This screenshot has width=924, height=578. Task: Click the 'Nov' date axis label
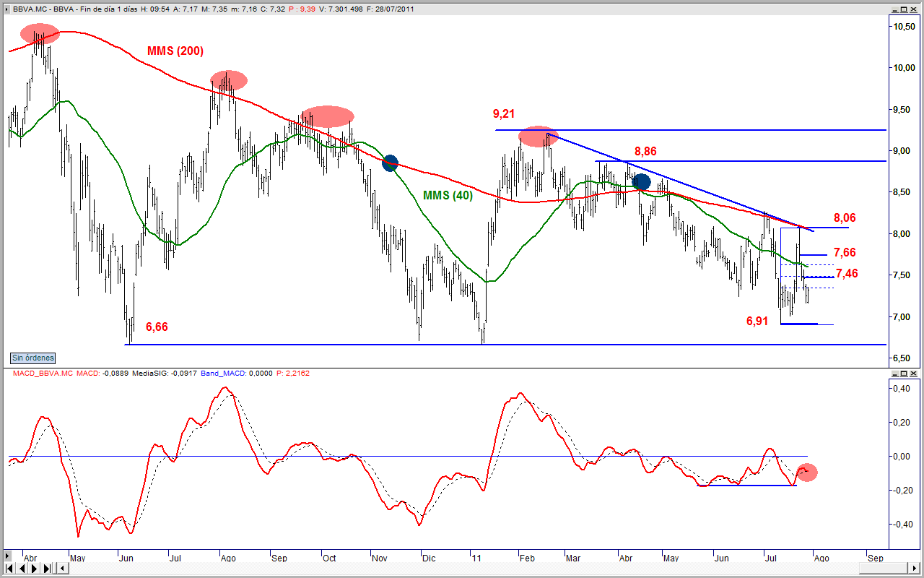coord(379,558)
